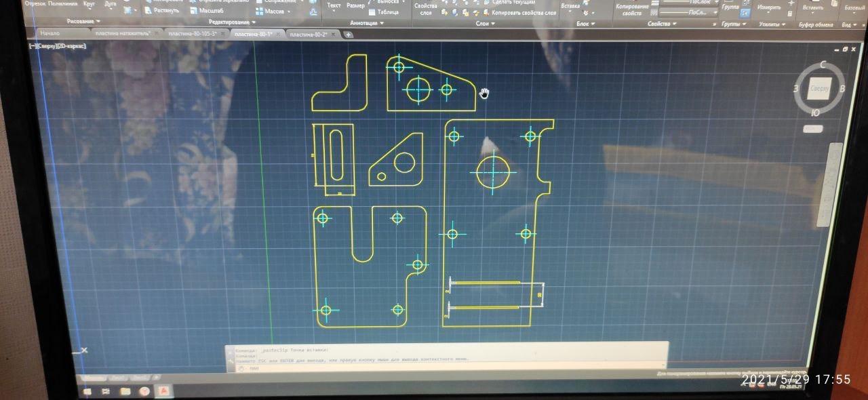Expand the Утилиты panel
Screen dimensions: 868x400
pyautogui.click(x=772, y=24)
